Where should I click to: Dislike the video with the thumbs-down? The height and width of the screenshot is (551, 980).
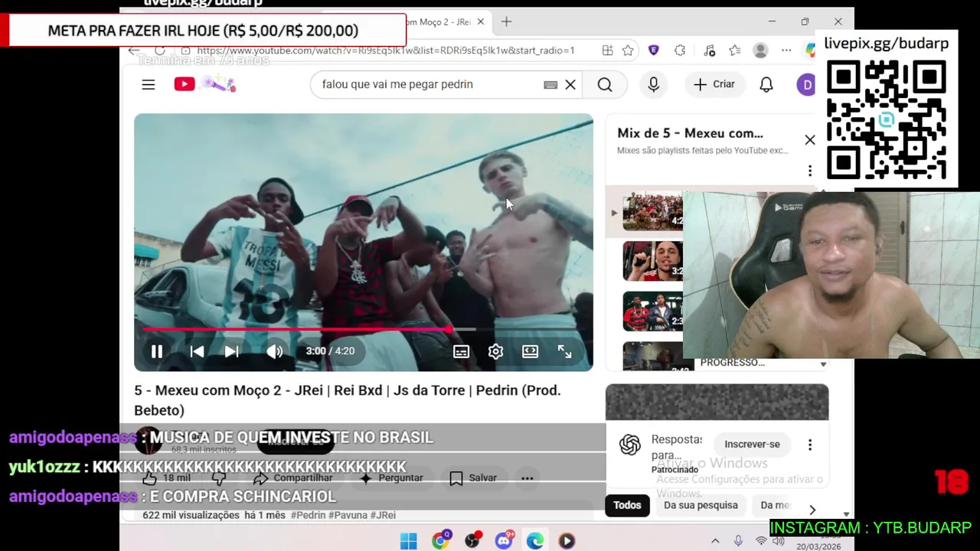point(220,478)
